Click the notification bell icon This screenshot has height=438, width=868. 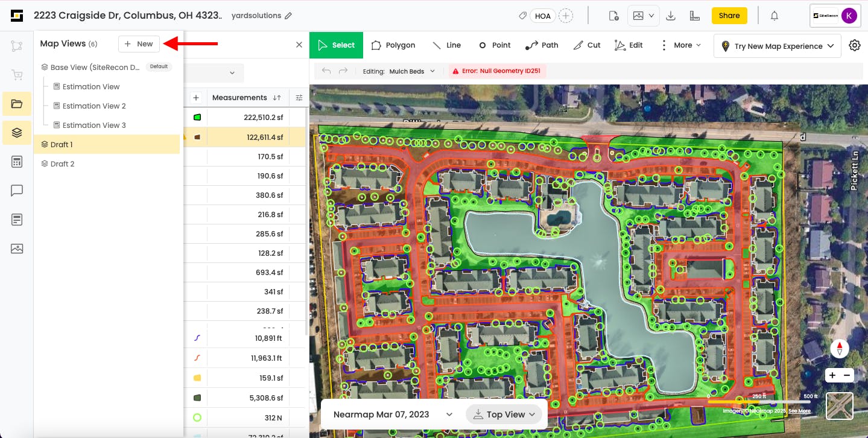click(775, 16)
